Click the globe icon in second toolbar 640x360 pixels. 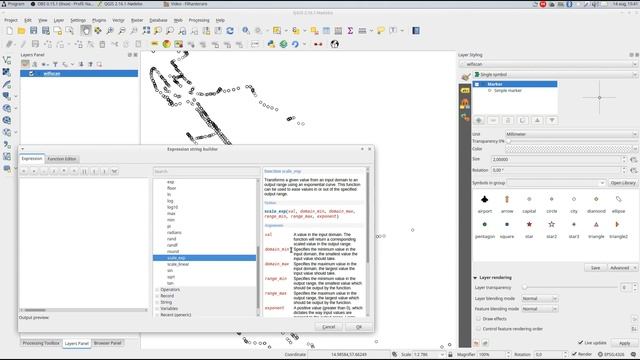coord(335,44)
